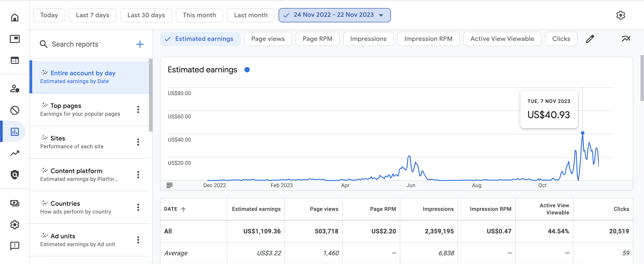Open more options for Sites report
The image size is (644, 264).
click(x=138, y=142)
